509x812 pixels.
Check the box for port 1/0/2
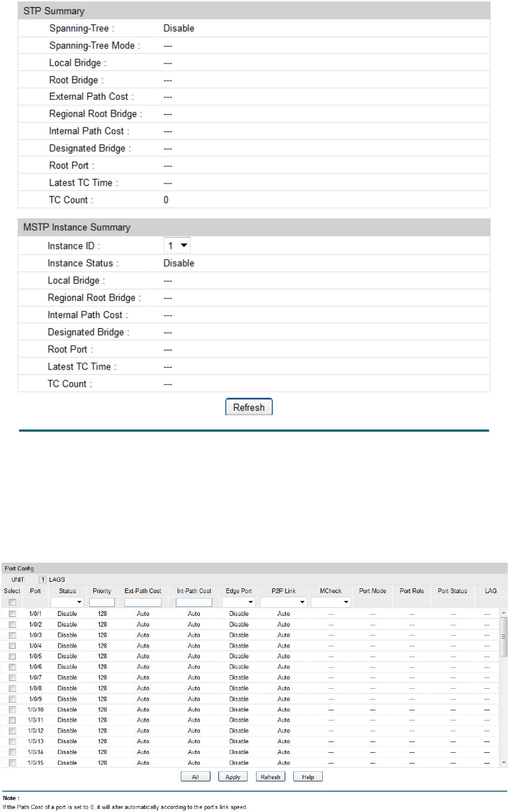click(x=12, y=624)
